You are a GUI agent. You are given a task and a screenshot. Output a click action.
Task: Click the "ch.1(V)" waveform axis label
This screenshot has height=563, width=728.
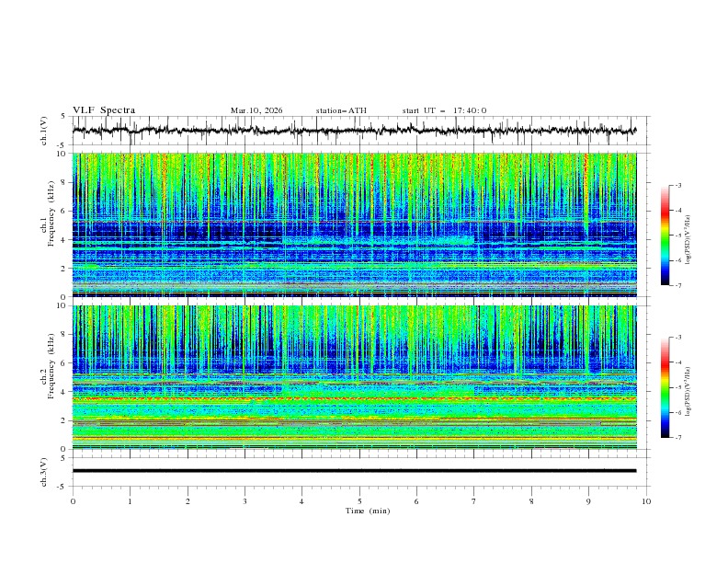[44, 131]
